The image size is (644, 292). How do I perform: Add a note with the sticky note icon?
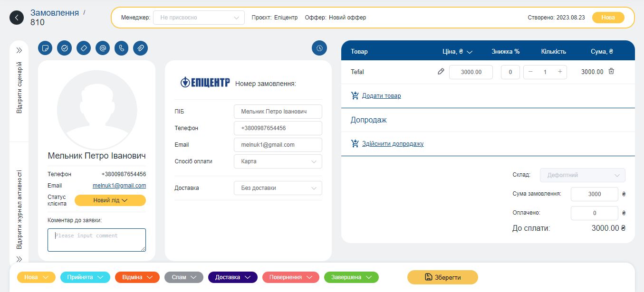[45, 48]
